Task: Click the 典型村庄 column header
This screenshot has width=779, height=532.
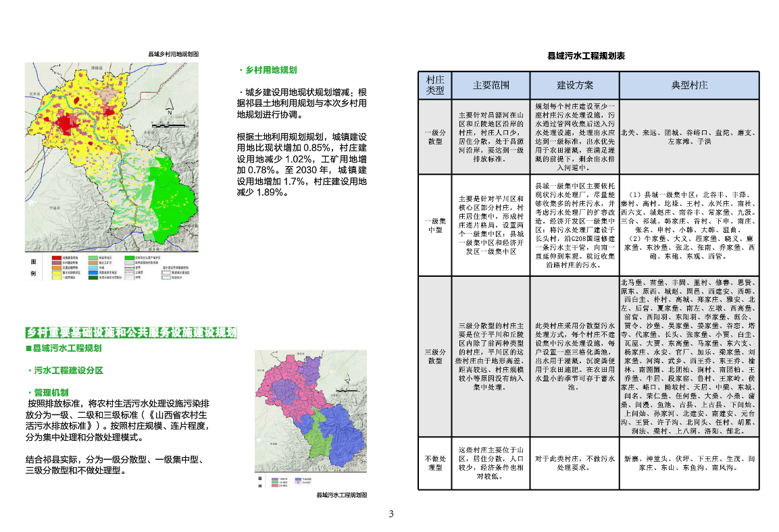Action: click(x=688, y=85)
